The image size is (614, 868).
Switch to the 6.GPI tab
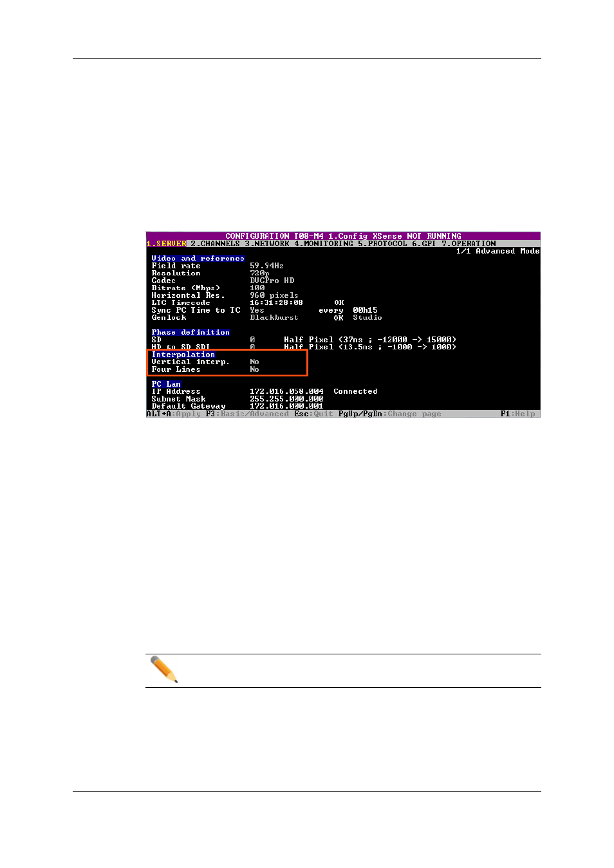tap(424, 244)
